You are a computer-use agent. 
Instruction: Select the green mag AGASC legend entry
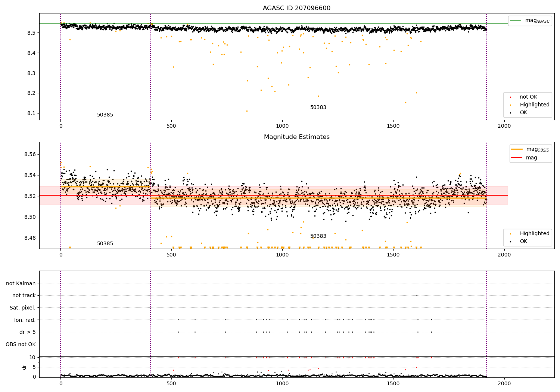(x=530, y=21)
